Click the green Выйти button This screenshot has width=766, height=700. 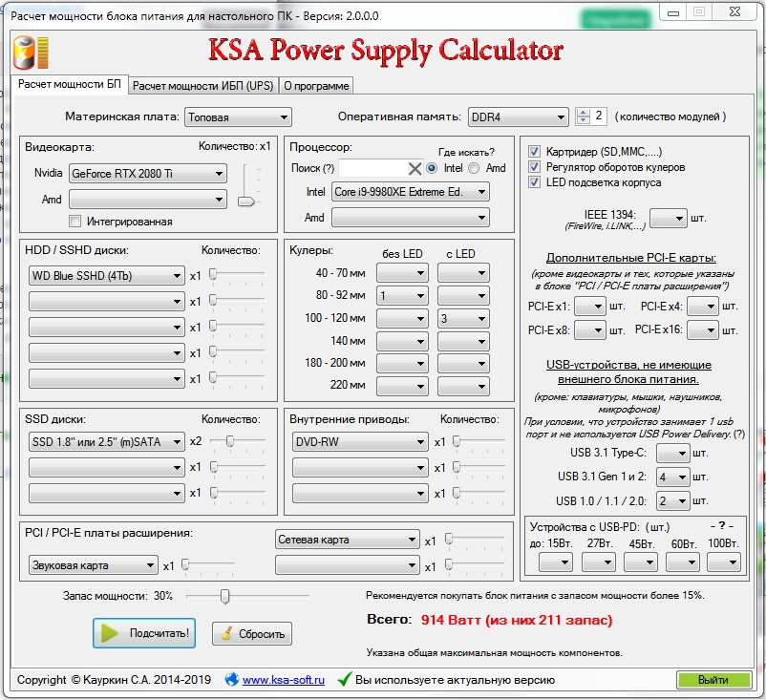[713, 680]
